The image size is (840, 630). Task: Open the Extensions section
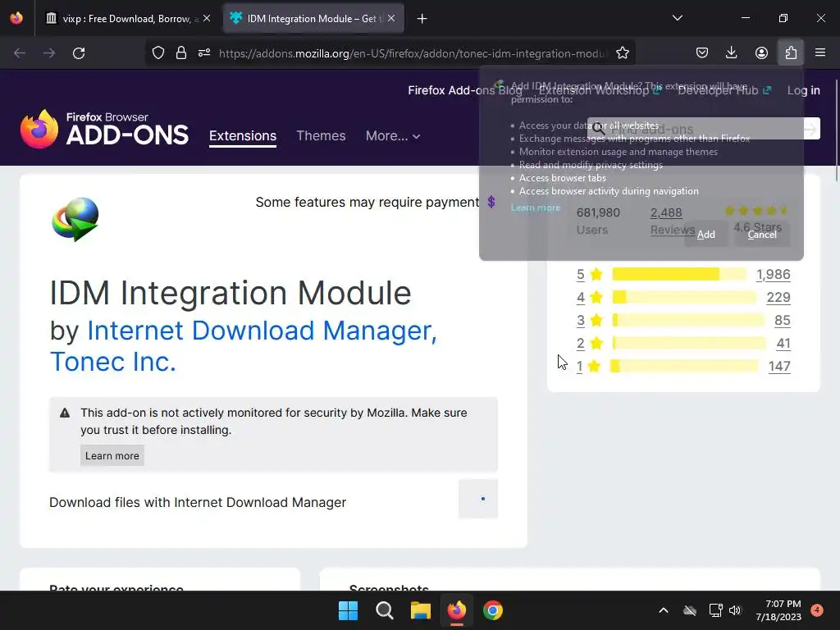click(243, 135)
